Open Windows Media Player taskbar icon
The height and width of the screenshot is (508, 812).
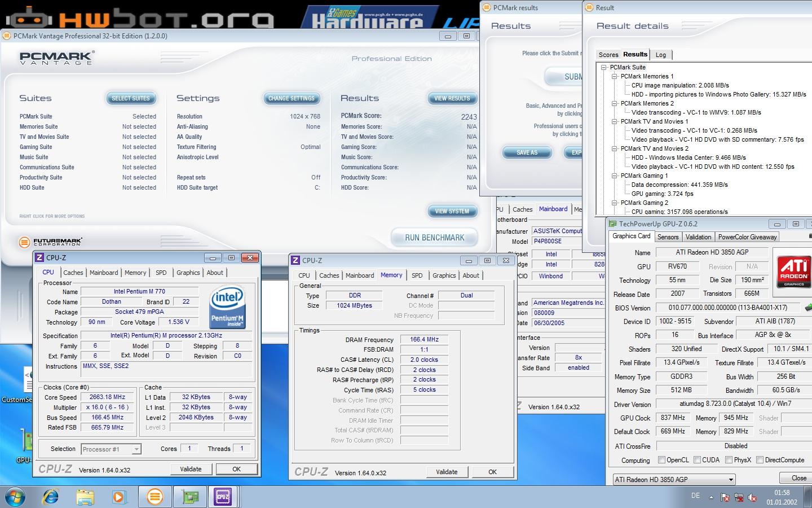pyautogui.click(x=119, y=497)
